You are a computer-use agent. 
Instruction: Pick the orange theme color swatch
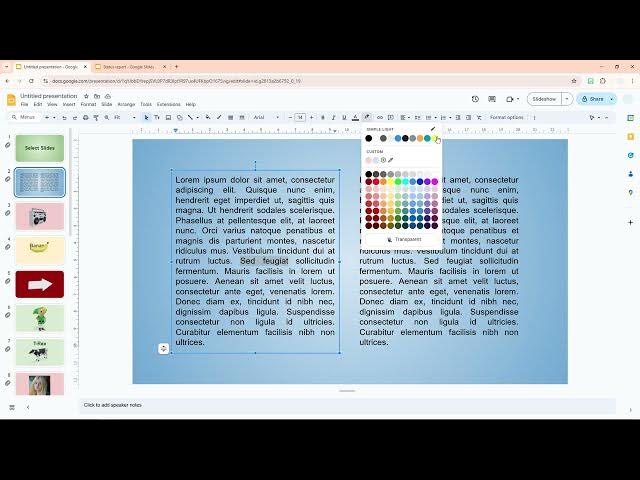coord(420,138)
